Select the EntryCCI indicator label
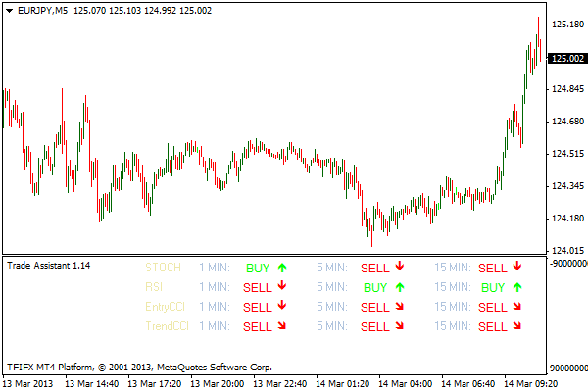Screen dimensions: 588x392 (x=165, y=307)
